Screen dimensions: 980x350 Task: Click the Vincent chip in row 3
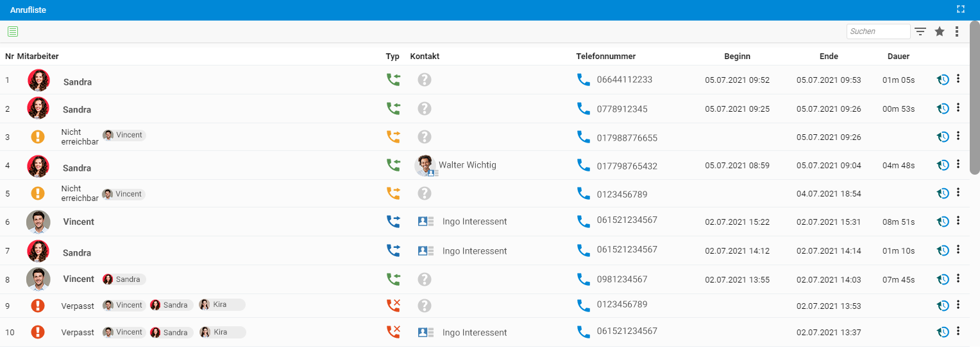tap(124, 136)
